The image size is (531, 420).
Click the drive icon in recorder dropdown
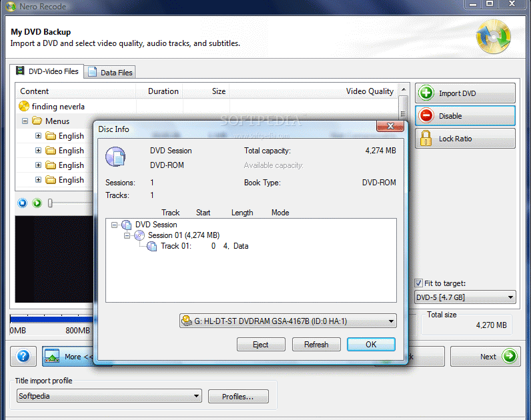pos(187,321)
